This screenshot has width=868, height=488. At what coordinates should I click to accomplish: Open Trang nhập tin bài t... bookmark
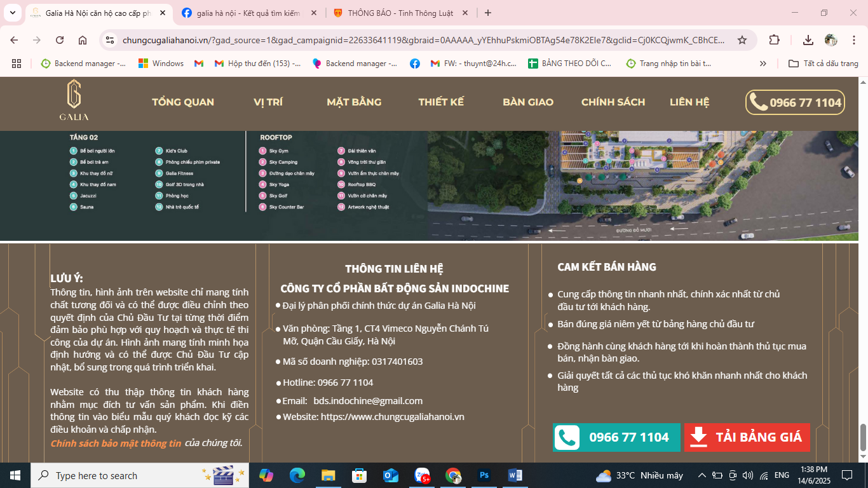pyautogui.click(x=668, y=64)
